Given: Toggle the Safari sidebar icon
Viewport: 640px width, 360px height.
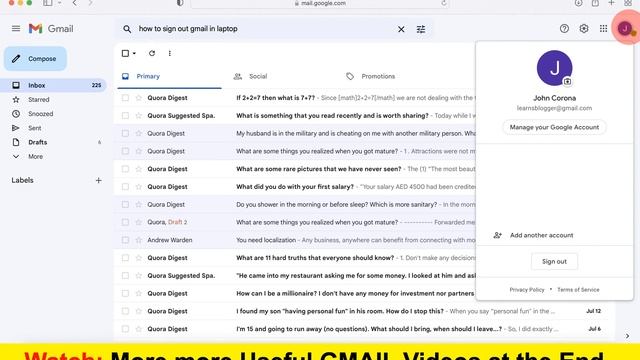Looking at the screenshot, I should point(48,3).
